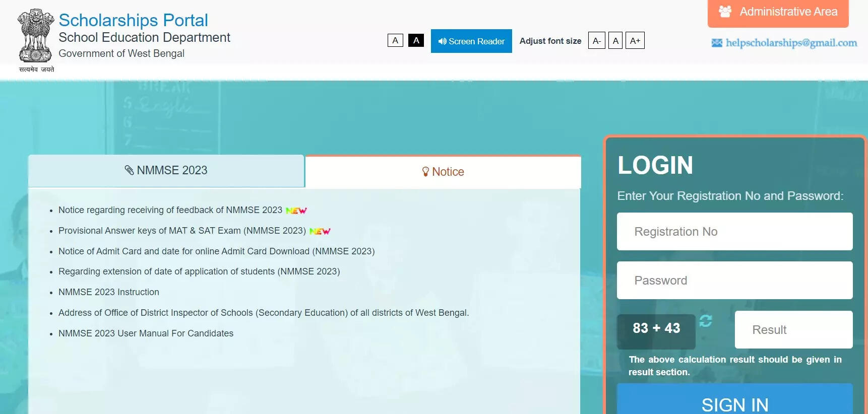The image size is (868, 414).
Task: Click the captcha Result input field
Action: (x=794, y=330)
